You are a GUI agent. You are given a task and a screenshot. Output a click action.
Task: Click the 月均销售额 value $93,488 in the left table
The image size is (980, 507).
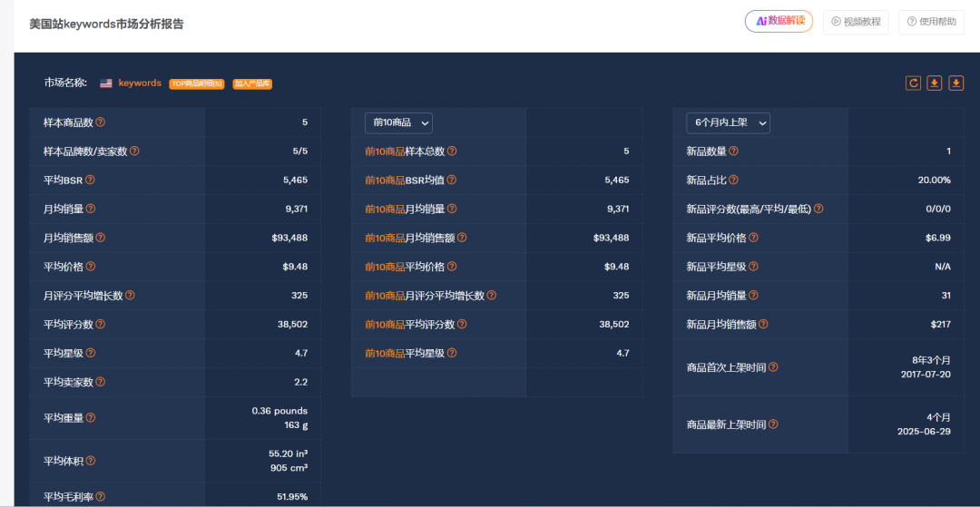[x=289, y=238]
